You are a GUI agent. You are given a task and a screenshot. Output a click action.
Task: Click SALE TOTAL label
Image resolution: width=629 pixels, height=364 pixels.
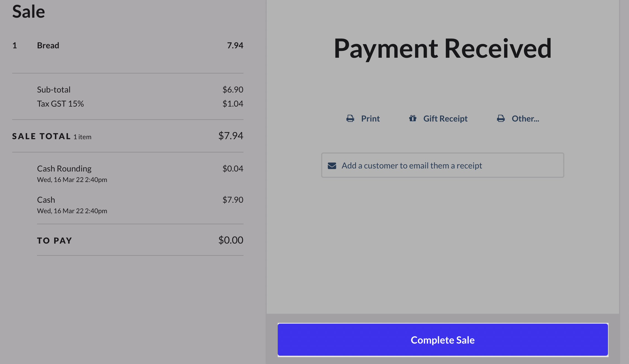click(x=41, y=136)
